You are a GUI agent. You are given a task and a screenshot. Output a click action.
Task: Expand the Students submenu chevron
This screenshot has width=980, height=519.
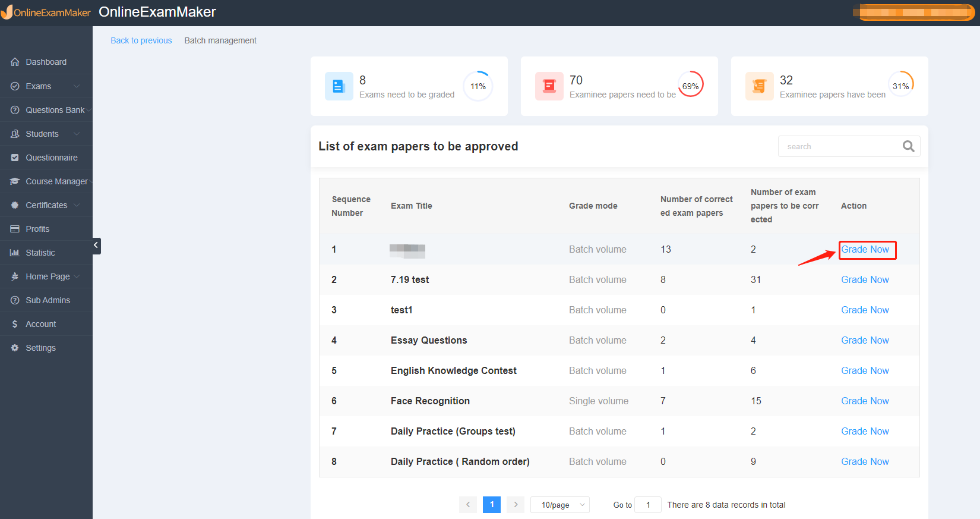pyautogui.click(x=77, y=134)
